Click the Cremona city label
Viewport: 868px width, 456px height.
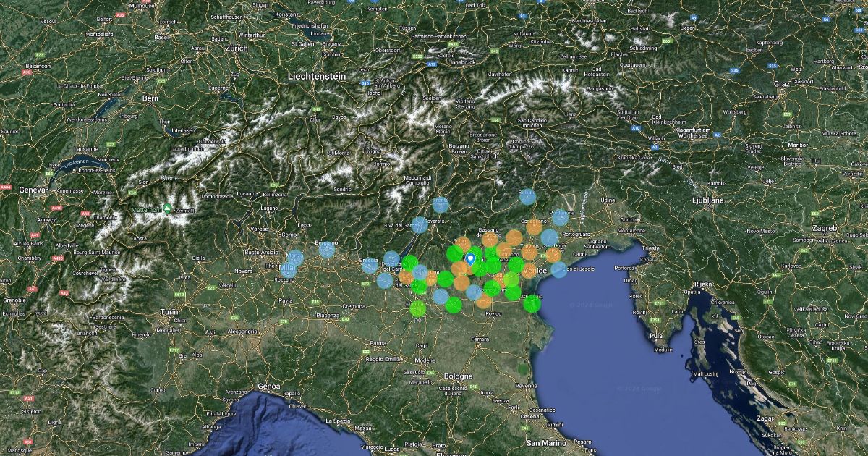355,307
